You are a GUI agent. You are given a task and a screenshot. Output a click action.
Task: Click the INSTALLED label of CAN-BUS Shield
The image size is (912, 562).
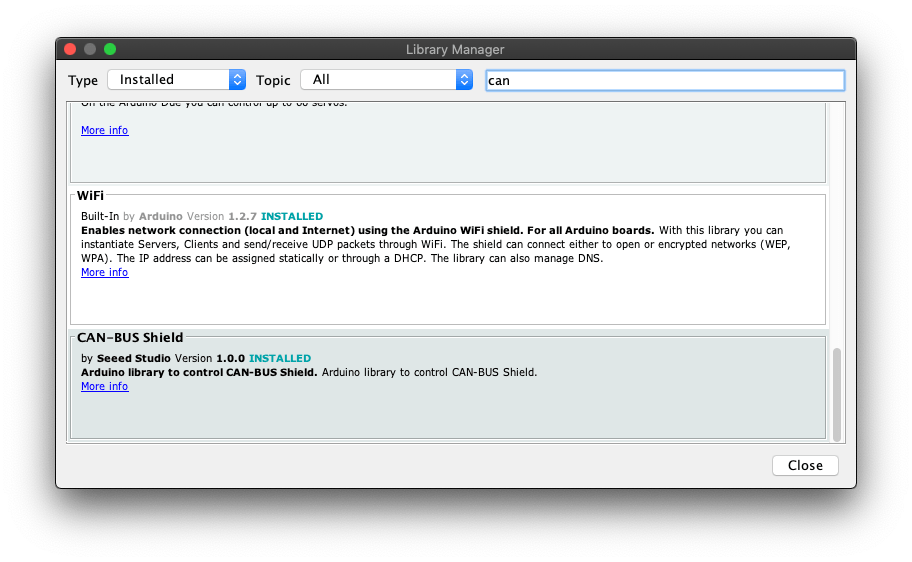(280, 358)
